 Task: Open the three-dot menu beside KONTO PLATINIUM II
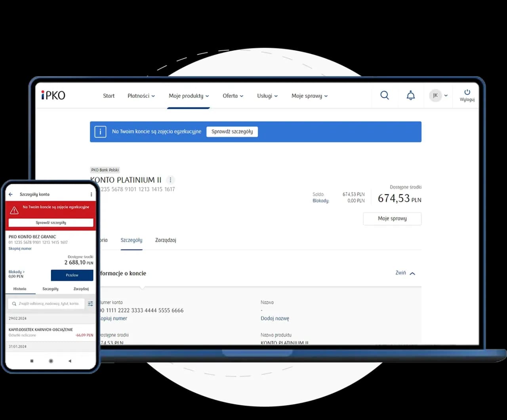point(170,180)
